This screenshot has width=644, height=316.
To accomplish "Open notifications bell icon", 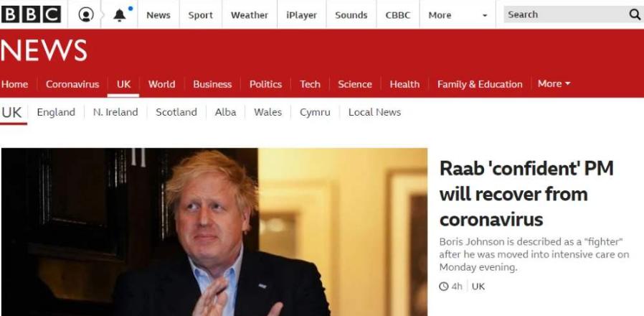I will (x=120, y=15).
